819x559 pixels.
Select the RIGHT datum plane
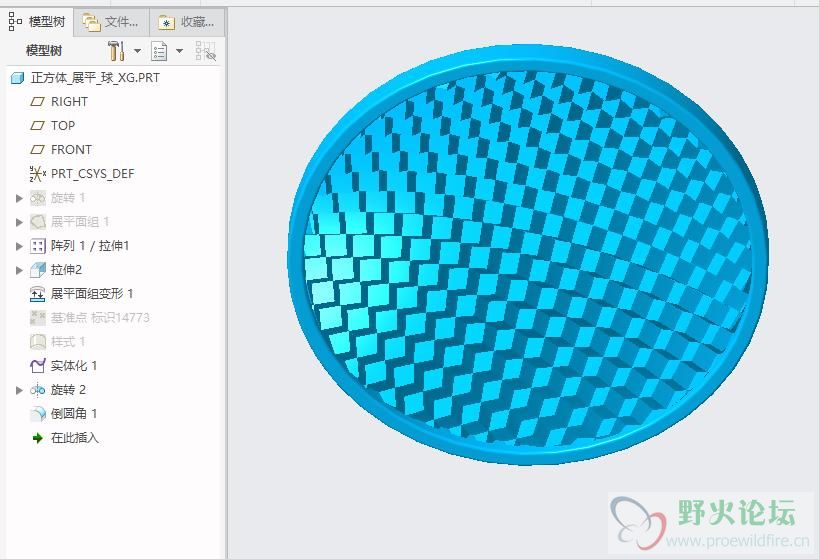click(69, 101)
